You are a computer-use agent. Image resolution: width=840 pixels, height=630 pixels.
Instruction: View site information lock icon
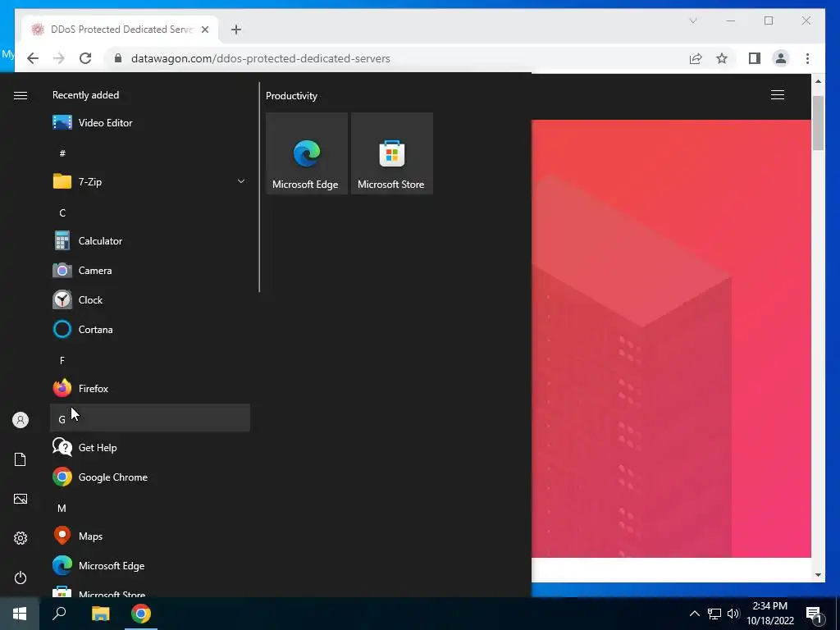click(118, 58)
